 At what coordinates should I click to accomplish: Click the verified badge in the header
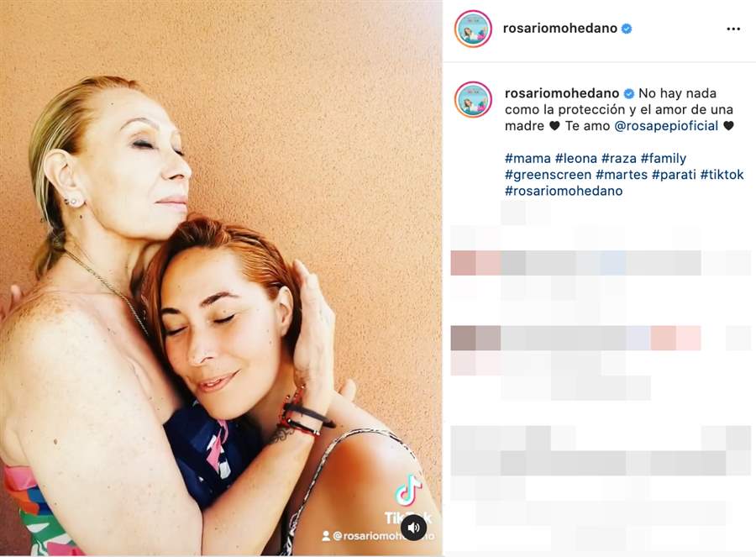click(627, 29)
